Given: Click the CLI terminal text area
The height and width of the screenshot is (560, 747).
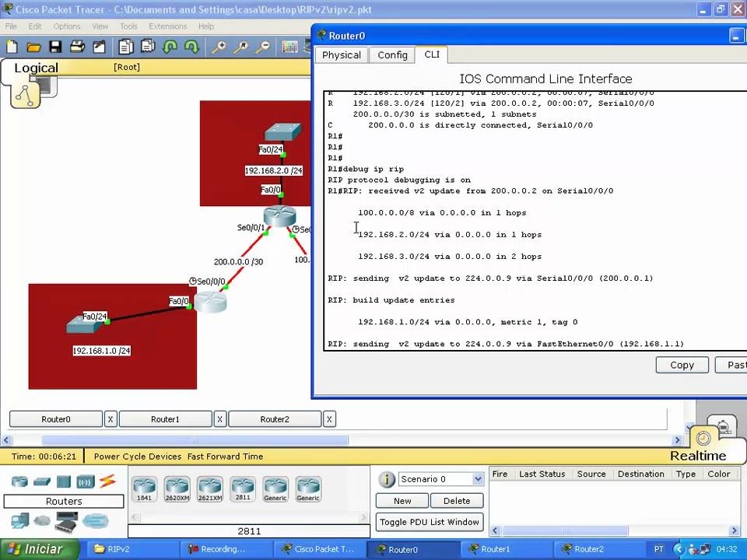Looking at the screenshot, I should (535, 220).
